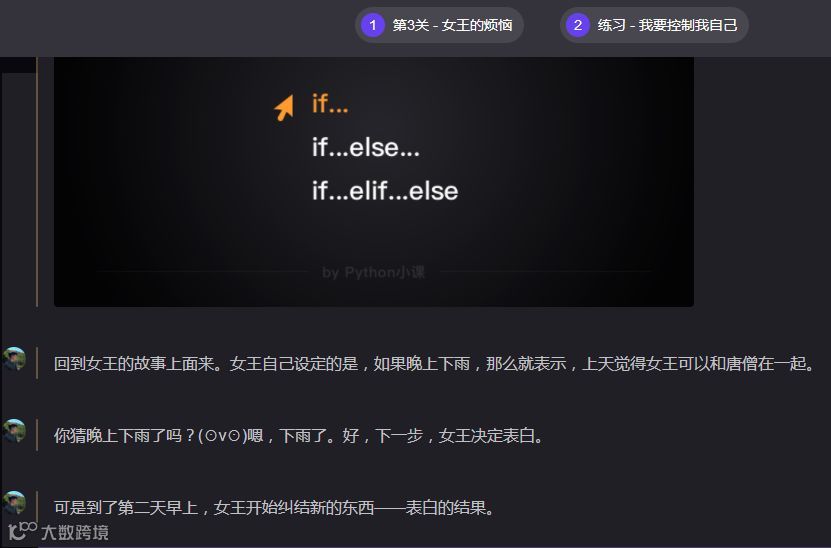The width and height of the screenshot is (831, 548).
Task: Select the message 你猜晚上下雨了吗
Action: 299,436
